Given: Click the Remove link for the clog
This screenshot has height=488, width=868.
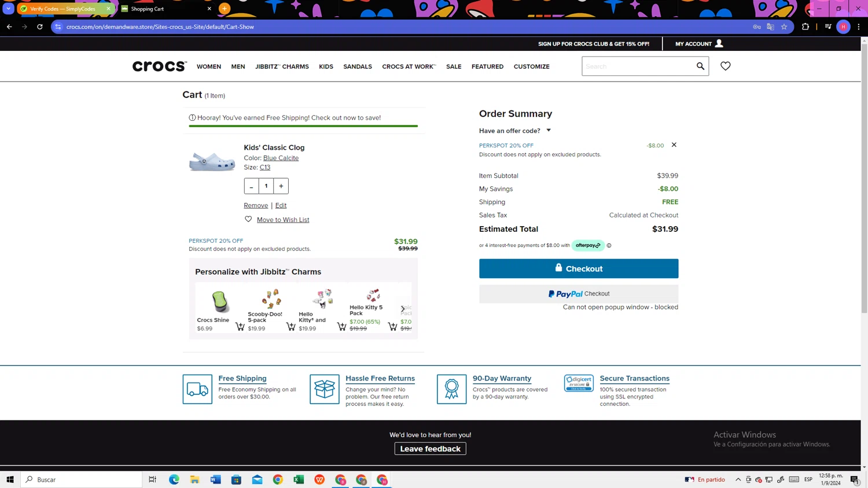Looking at the screenshot, I should [256, 205].
